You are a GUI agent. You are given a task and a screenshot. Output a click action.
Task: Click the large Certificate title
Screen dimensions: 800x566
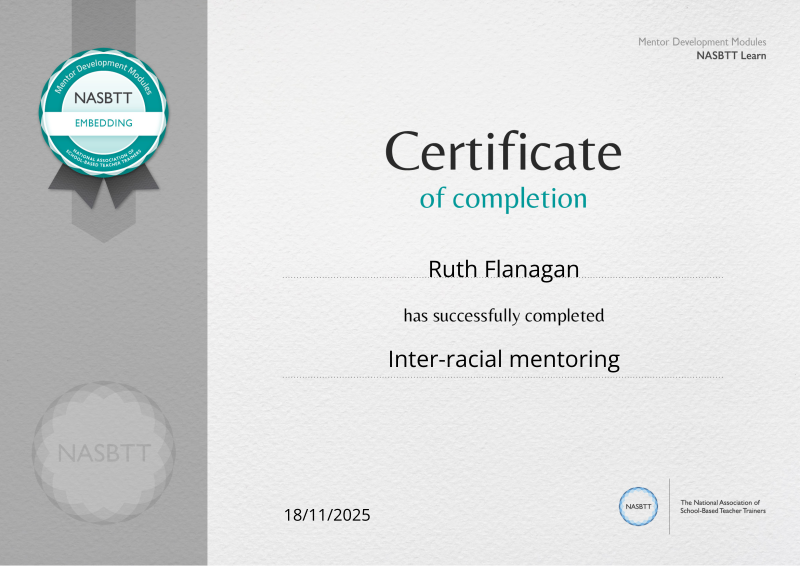(503, 153)
